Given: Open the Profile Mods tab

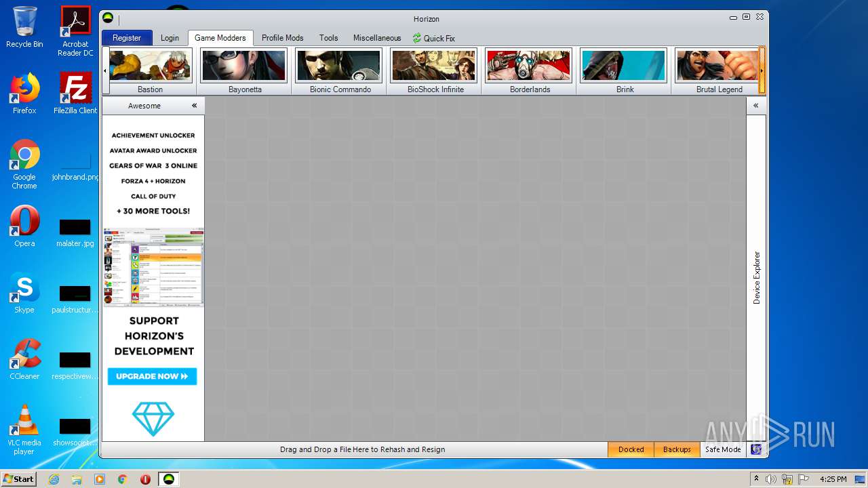Looking at the screenshot, I should (x=283, y=38).
